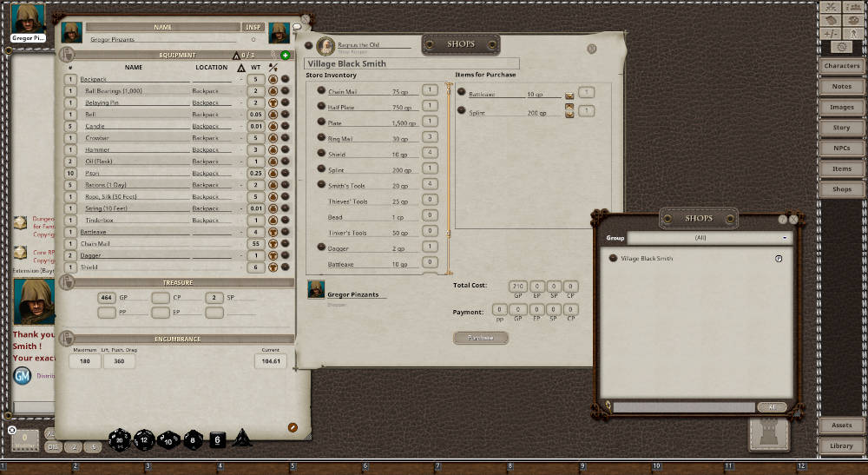Click the Village Black Smith shop name field

(411, 63)
